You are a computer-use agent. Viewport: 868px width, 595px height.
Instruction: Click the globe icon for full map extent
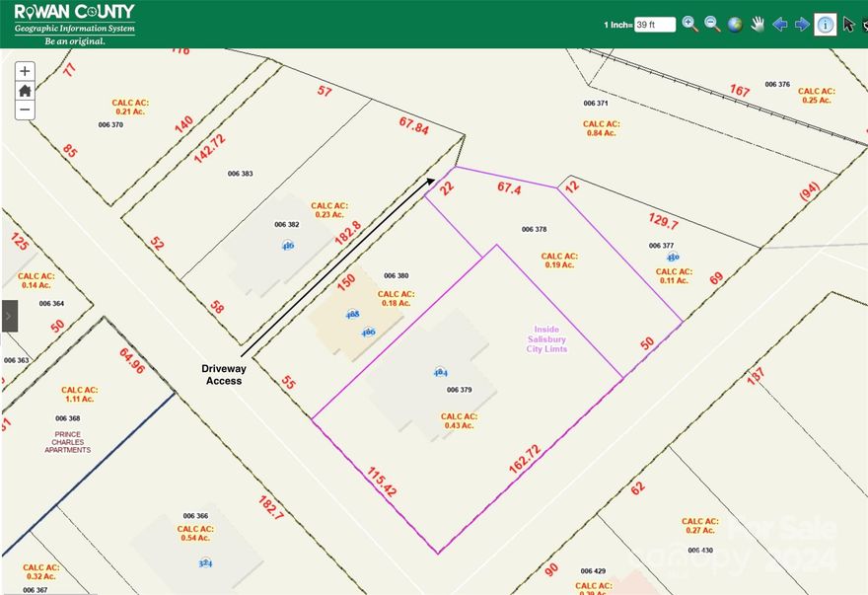coord(735,24)
